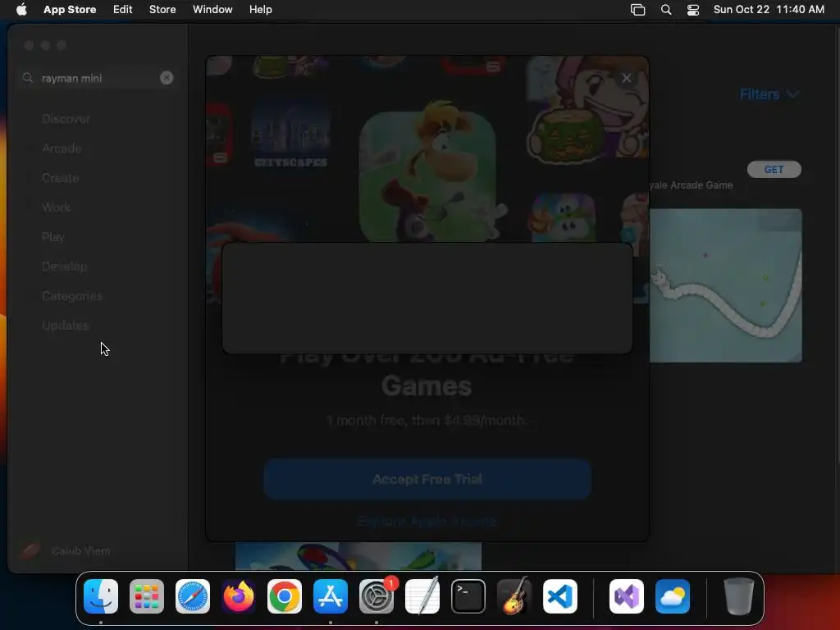
Task: Click the App Store dock icon
Action: tap(331, 596)
